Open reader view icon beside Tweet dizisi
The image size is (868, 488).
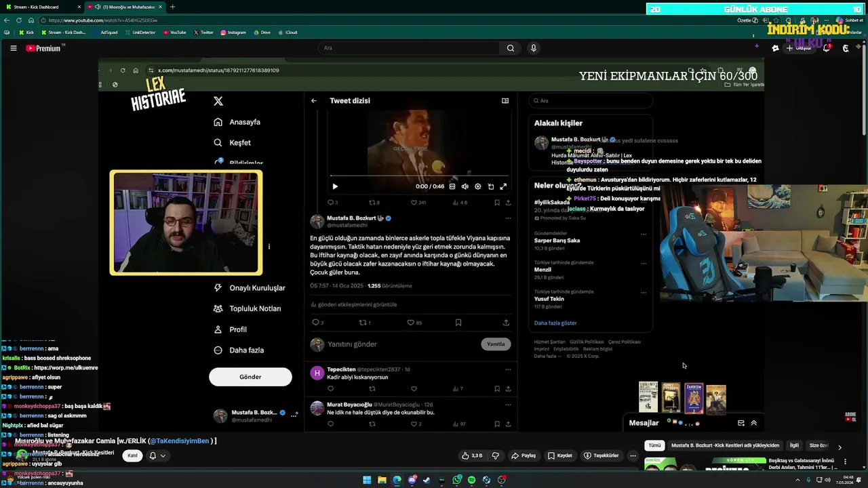pos(505,101)
